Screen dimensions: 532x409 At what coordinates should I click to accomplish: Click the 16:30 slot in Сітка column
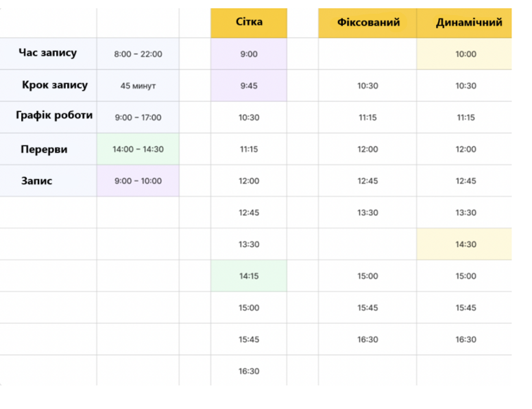(x=249, y=371)
